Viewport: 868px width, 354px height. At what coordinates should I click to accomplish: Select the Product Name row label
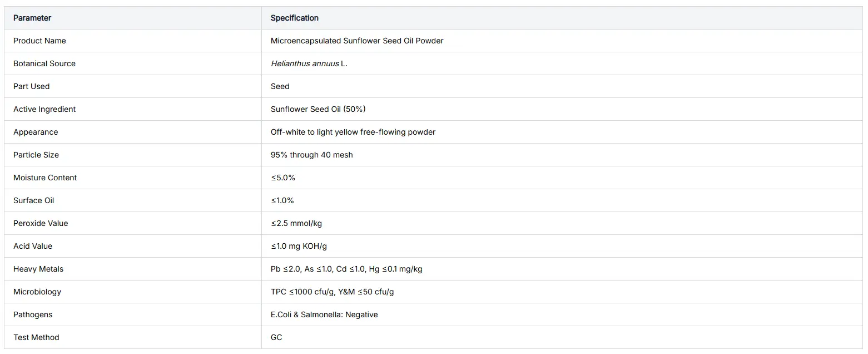point(39,41)
